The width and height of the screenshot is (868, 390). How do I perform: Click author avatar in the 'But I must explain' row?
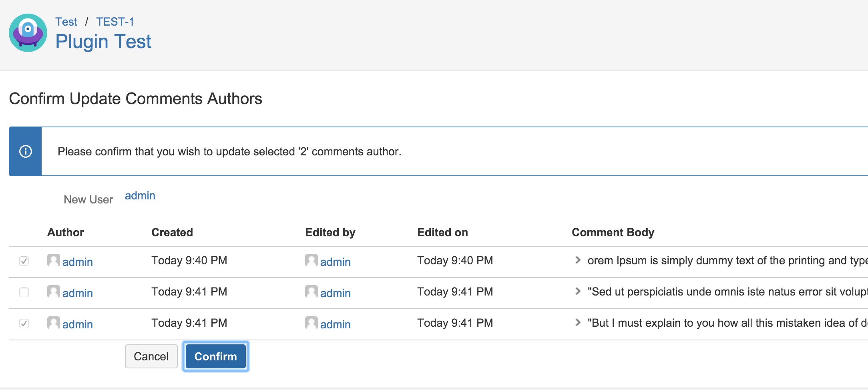point(54,323)
